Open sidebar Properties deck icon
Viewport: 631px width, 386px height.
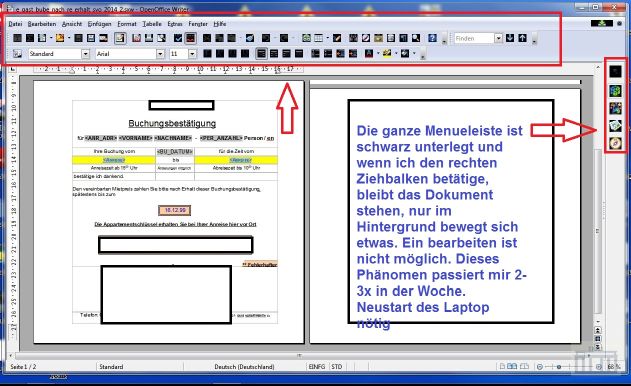click(x=615, y=91)
